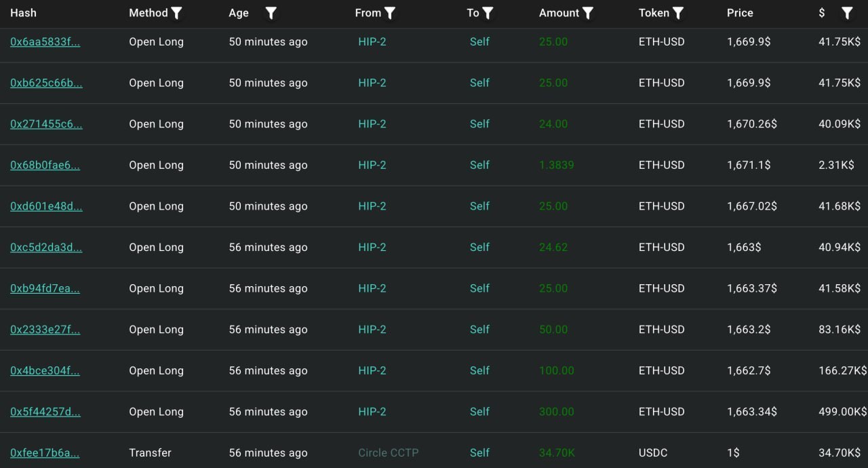Select Self recipient in the 300.00 amount row

(x=479, y=412)
